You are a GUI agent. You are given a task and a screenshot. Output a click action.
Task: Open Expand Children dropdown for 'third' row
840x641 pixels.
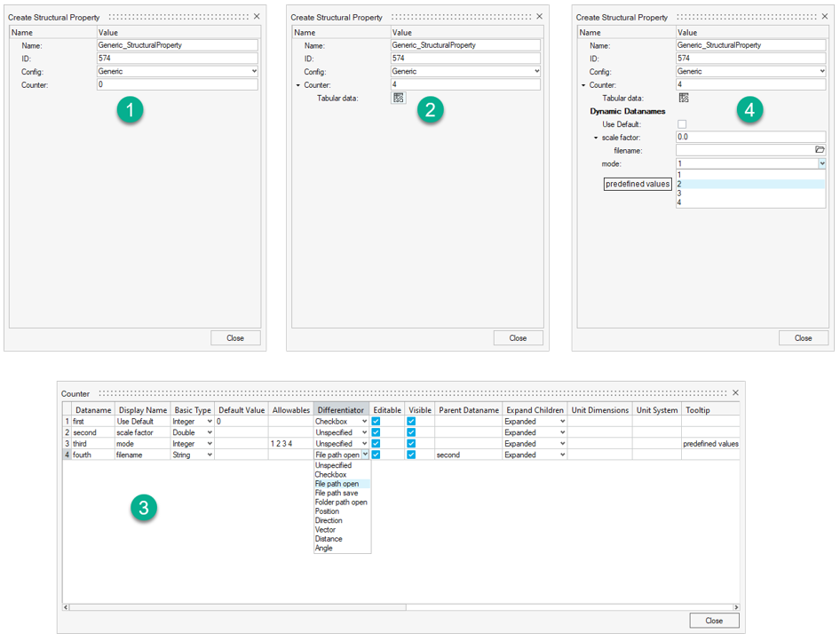click(562, 444)
